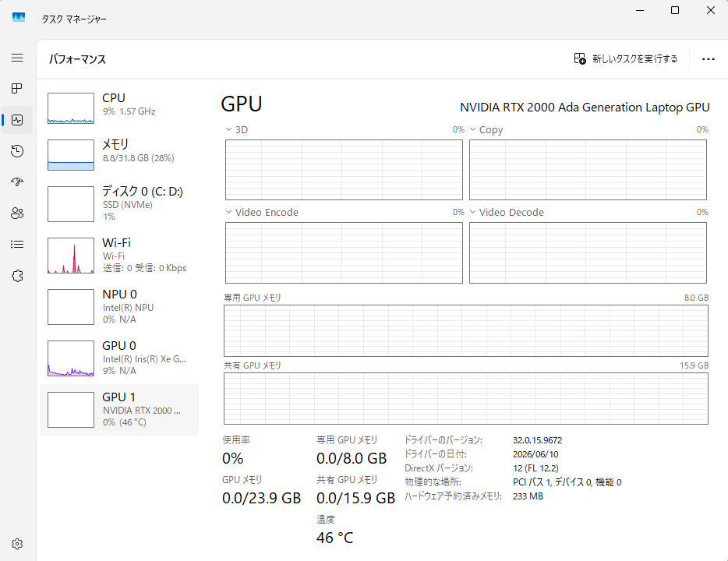The image size is (728, 561).
Task: Click the GPU 0 mini graph thumbnail
Action: (71, 358)
